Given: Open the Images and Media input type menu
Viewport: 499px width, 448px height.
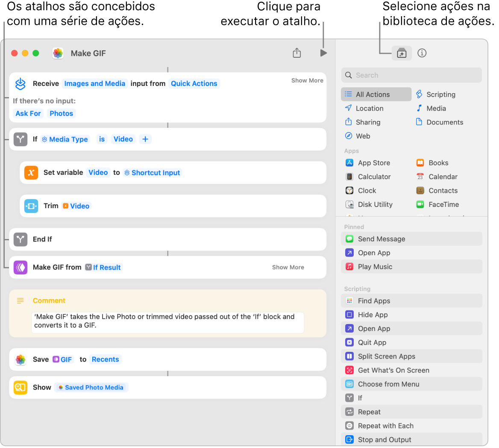Looking at the screenshot, I should point(95,83).
